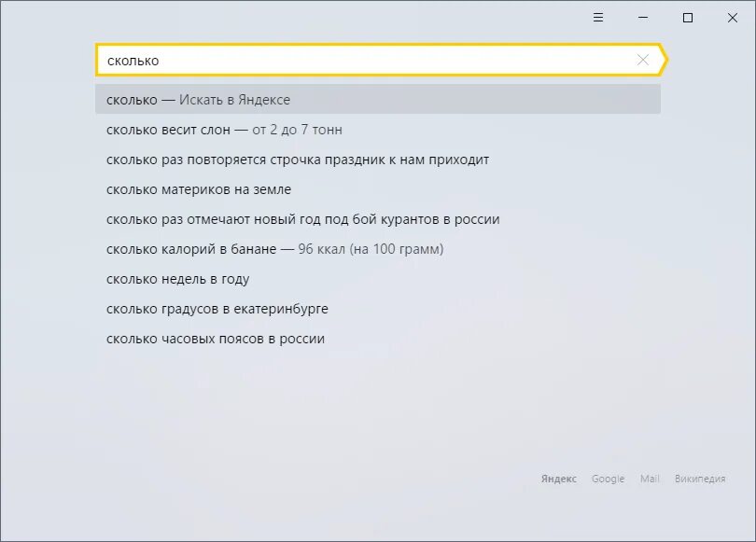The image size is (756, 542).
Task: Choose suggestion "сколько весит слон"
Action: click(377, 130)
